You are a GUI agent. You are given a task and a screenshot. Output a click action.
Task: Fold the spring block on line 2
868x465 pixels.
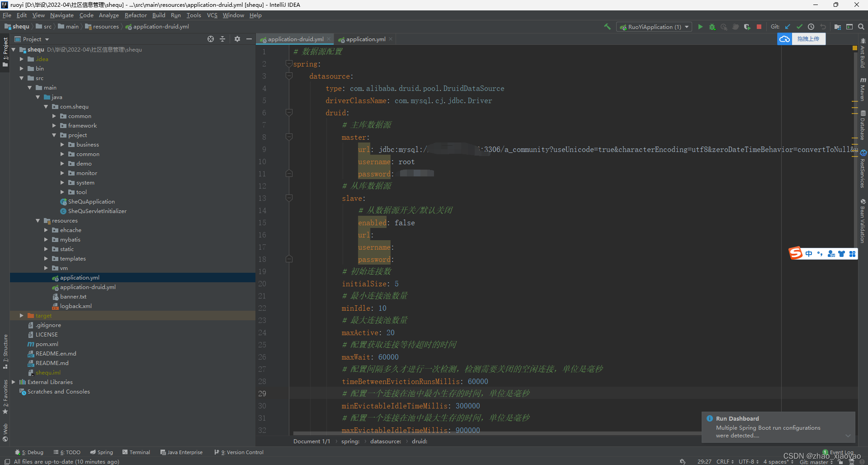coord(289,64)
